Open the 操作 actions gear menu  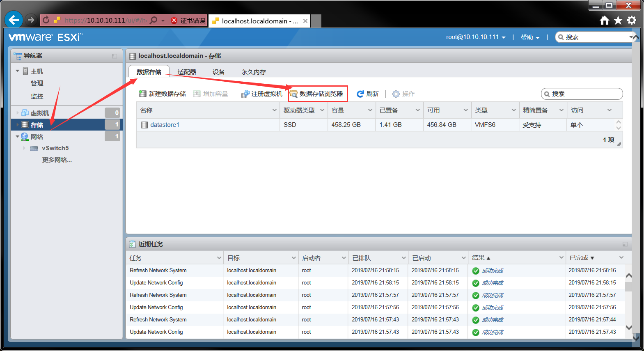pos(403,94)
